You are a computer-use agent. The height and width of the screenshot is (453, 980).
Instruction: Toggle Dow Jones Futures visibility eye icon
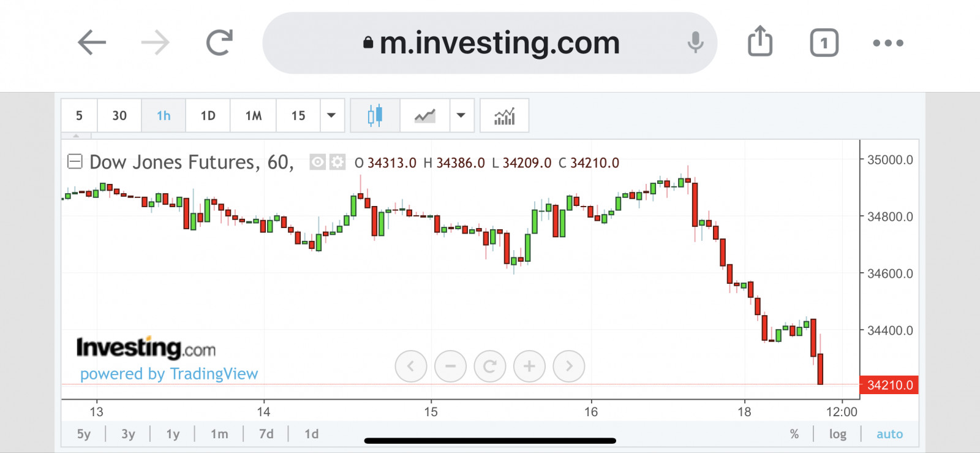click(317, 162)
